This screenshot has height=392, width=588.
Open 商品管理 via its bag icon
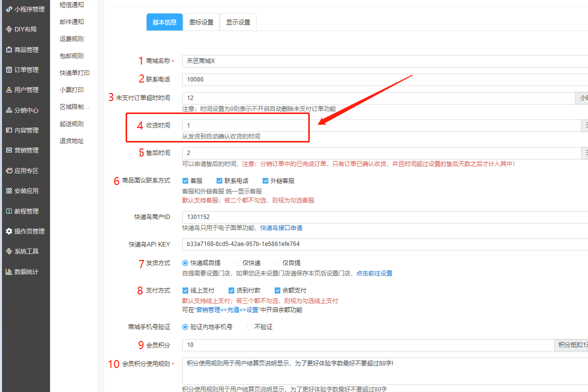(9, 50)
